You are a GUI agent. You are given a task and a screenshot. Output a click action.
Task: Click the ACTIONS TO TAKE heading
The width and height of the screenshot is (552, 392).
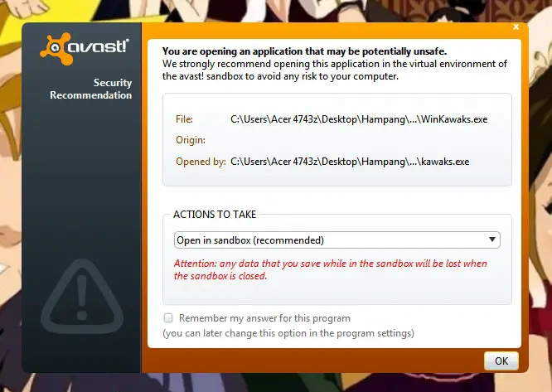tap(215, 215)
